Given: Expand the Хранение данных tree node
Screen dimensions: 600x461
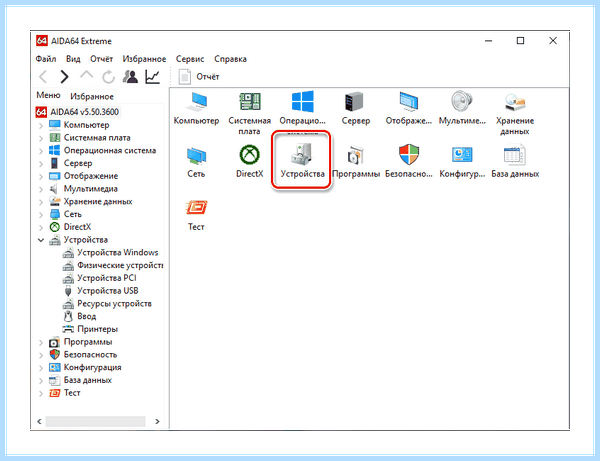Looking at the screenshot, I should tap(41, 202).
